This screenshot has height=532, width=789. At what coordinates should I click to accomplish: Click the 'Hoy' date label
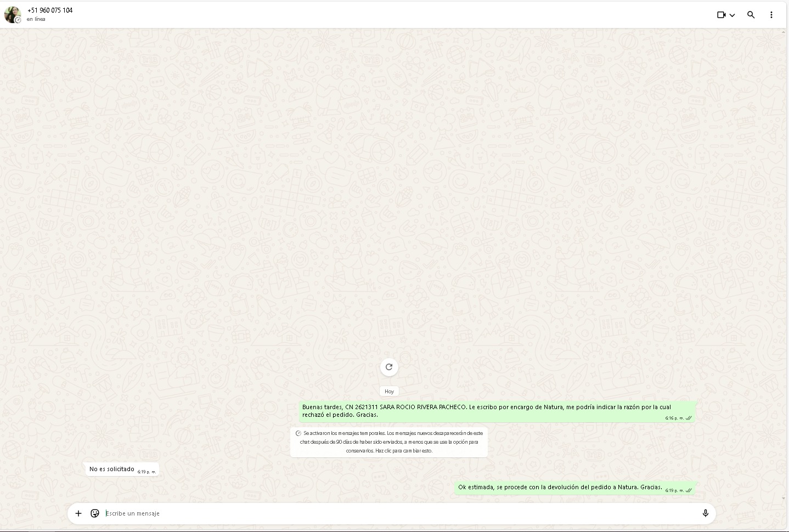(389, 391)
